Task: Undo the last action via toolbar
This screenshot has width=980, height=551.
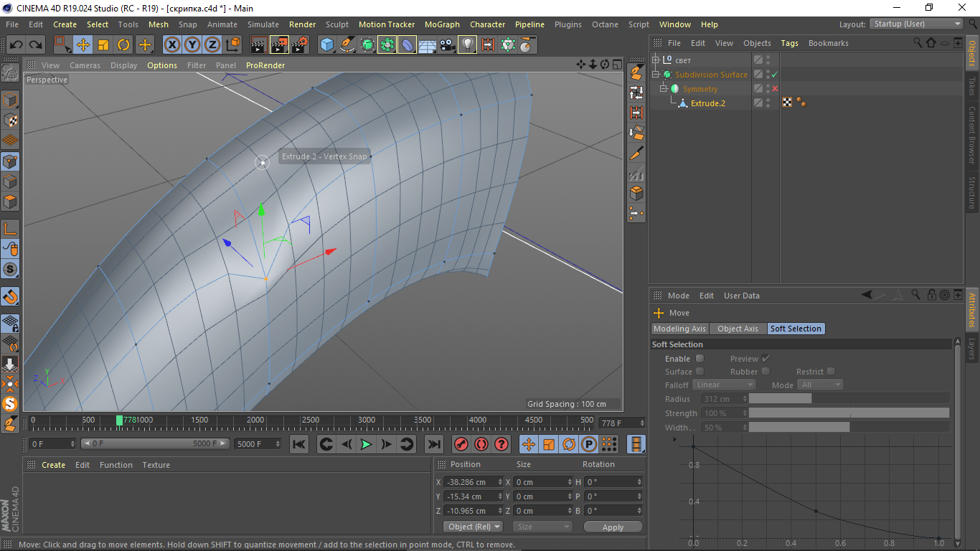Action: [16, 44]
